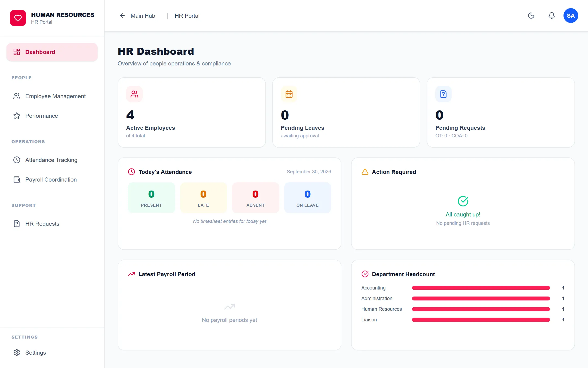The width and height of the screenshot is (588, 368).
Task: Click the Payroll Coordination wallet icon
Action: [17, 180]
